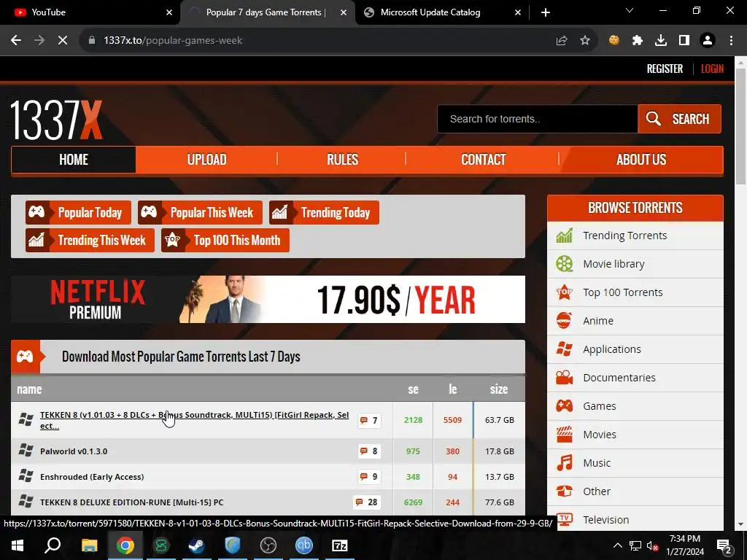The width and height of the screenshot is (747, 560).
Task: Open TEKKEN 8 DELUXE EDITION-RUNE torrent
Action: tap(131, 502)
